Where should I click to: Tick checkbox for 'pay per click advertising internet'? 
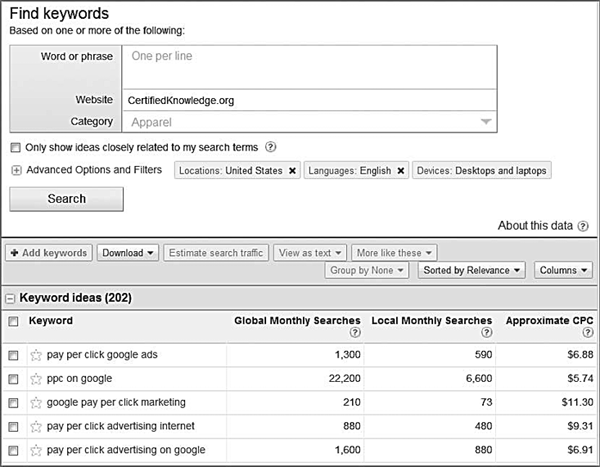coord(13,426)
